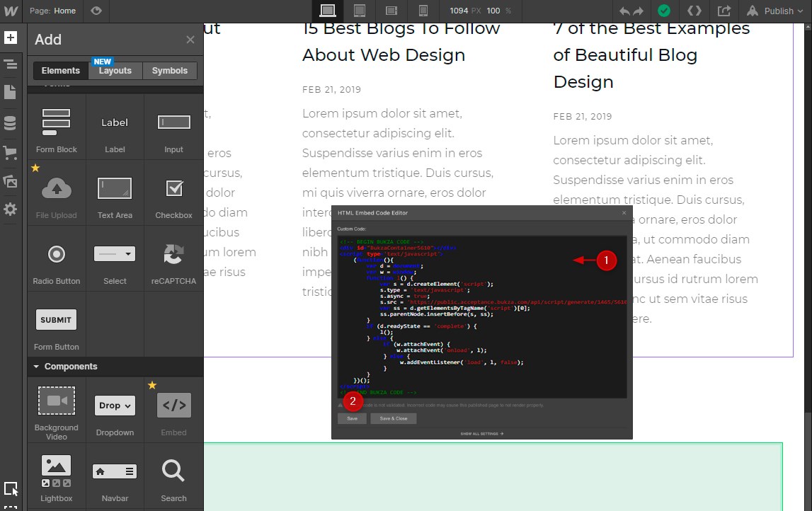Add the Radio Button element
Screen dimensions: 812x511
[x=57, y=260]
